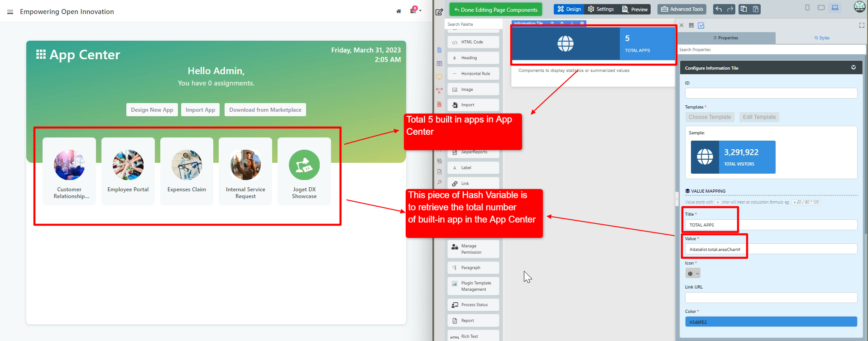Open the Properties tab

[726, 38]
